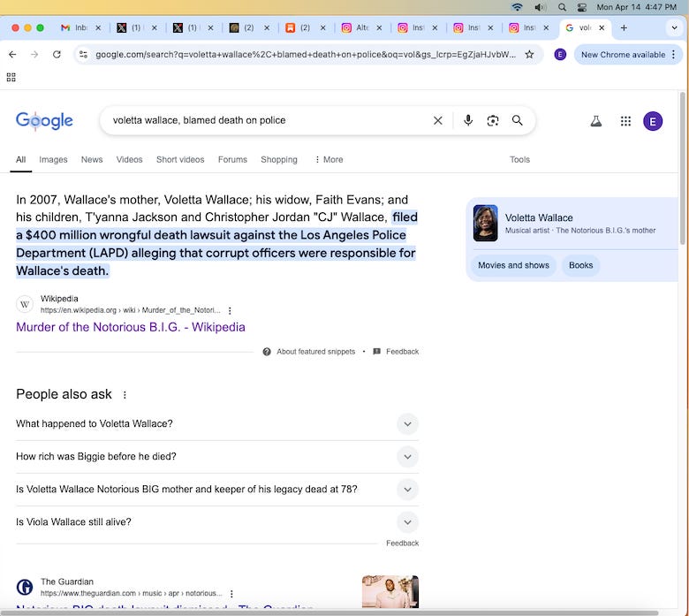Click the Voletta Wallace knowledge panel title
The image size is (689, 616).
[x=539, y=218]
